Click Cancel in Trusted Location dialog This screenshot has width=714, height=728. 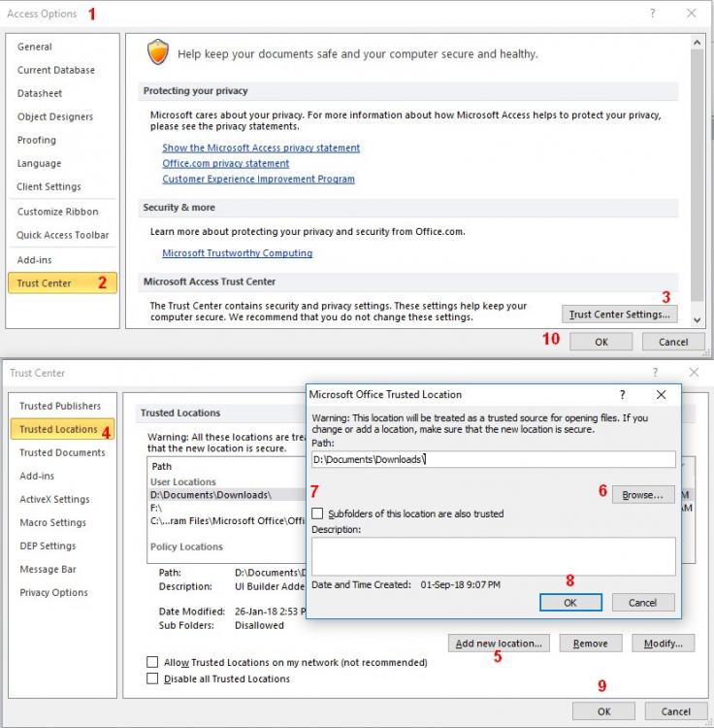(643, 603)
